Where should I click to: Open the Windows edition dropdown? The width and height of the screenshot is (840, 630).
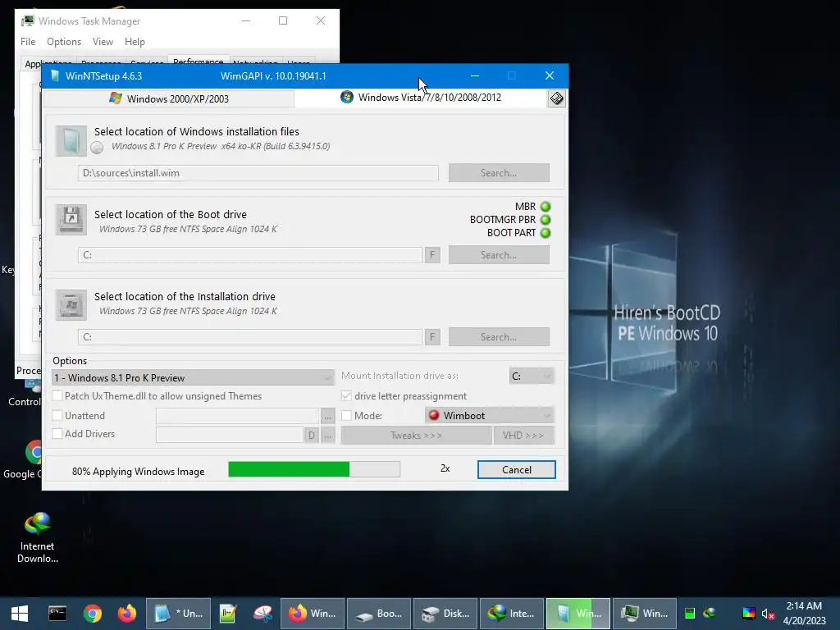click(193, 377)
